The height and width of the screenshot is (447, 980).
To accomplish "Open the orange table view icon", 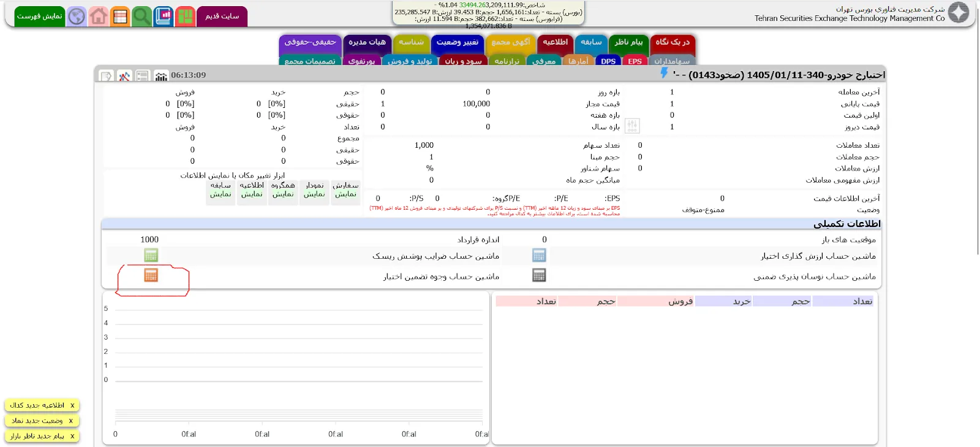I will click(x=120, y=17).
